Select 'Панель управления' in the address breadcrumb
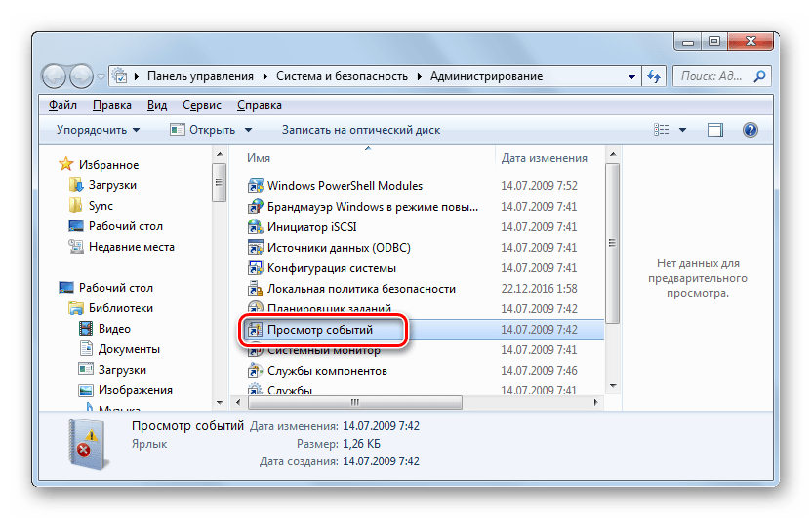Screen dimensions: 812x519 tap(200, 76)
